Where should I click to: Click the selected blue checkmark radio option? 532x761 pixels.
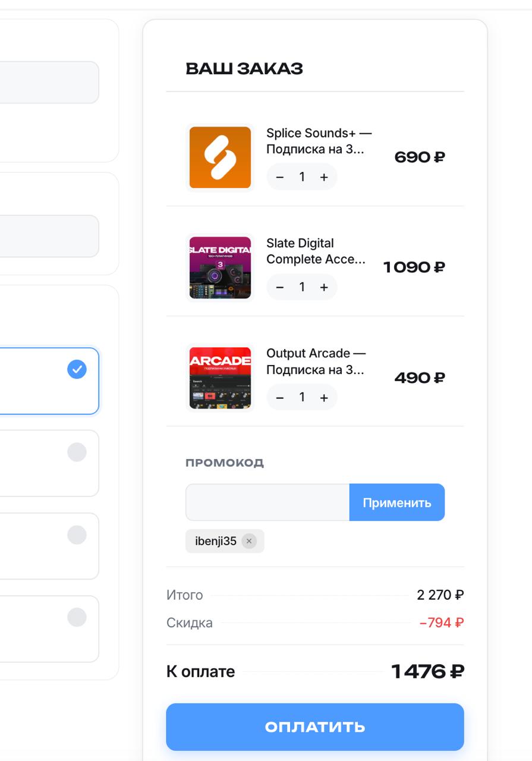click(x=77, y=369)
